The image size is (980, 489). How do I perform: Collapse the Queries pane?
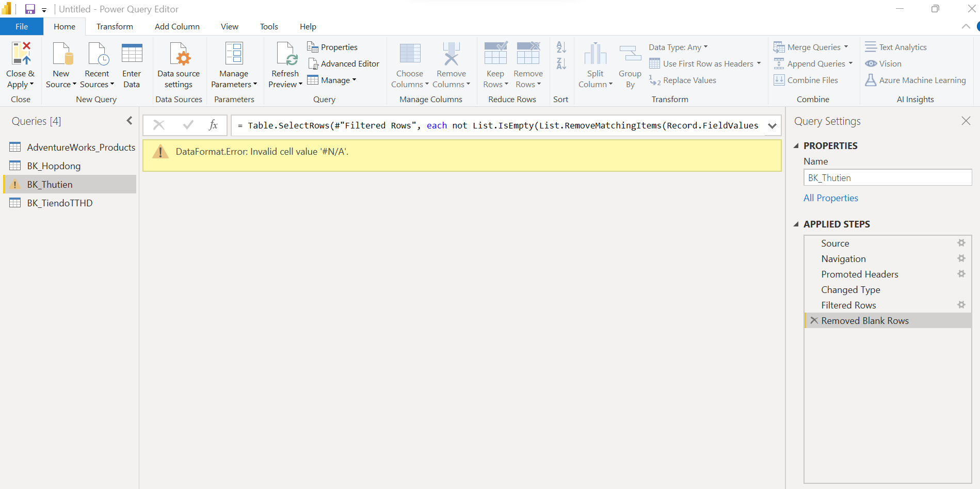point(130,121)
